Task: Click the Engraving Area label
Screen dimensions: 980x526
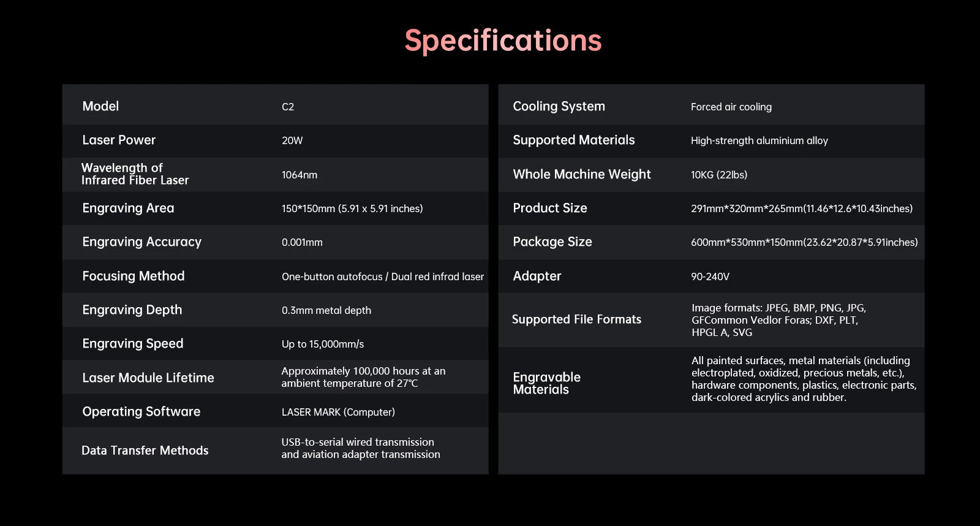Action: (x=128, y=208)
